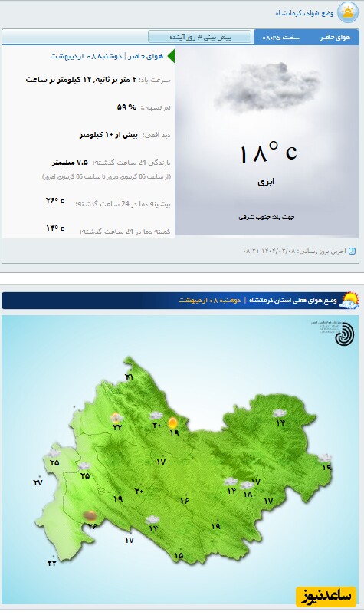
Task: Click the Kermanshah weather status title
Action: (304, 13)
